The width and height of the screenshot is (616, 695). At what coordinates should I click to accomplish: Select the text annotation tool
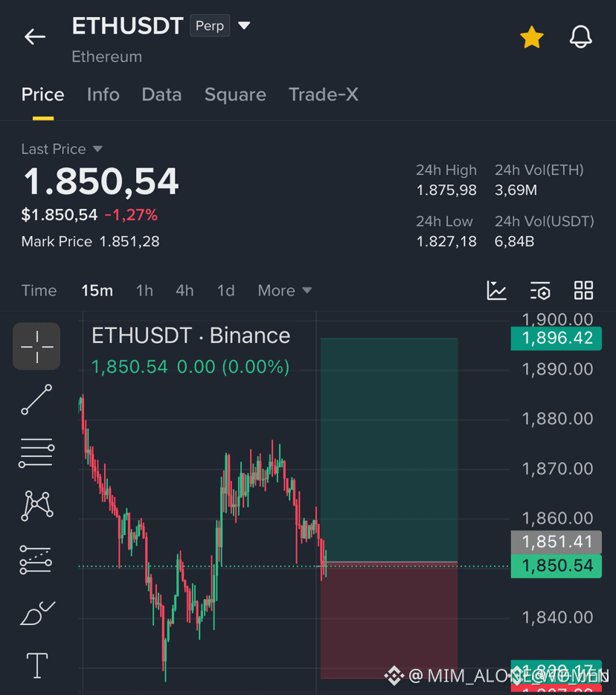tap(37, 666)
